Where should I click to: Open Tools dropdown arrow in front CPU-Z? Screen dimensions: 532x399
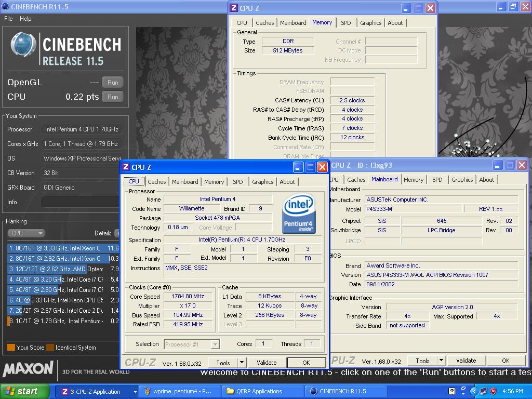pos(242,363)
